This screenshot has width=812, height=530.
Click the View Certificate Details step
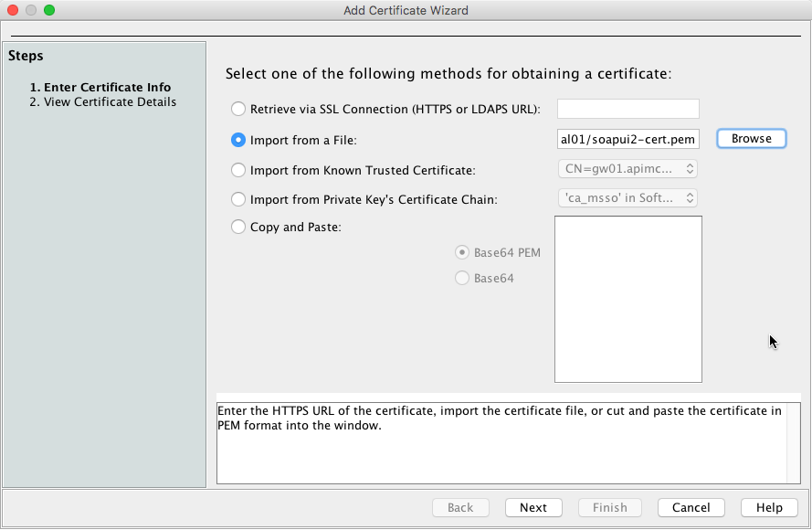click(x=110, y=101)
